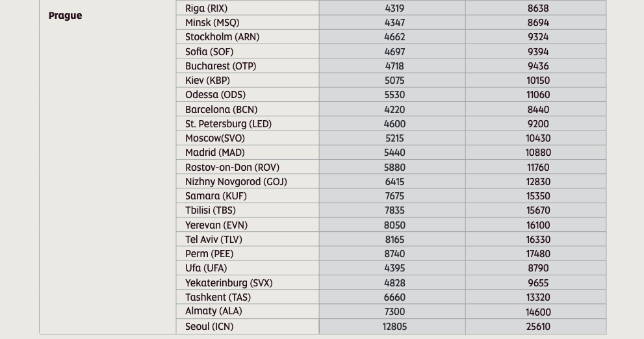
Task: Click value 4697 in the Sofia row
Action: [x=394, y=52]
